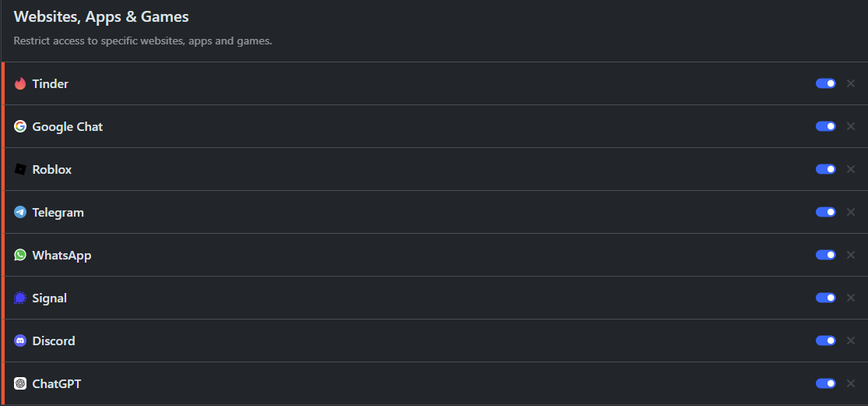Click the Tinder flame icon
Viewport: 868px width, 406px height.
(20, 83)
